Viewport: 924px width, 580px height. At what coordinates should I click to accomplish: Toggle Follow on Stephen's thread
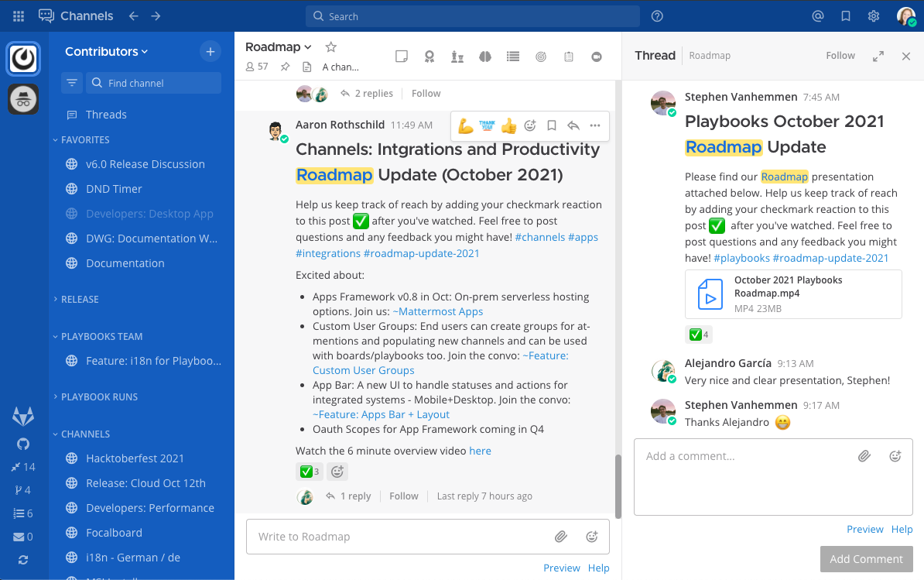coord(840,55)
